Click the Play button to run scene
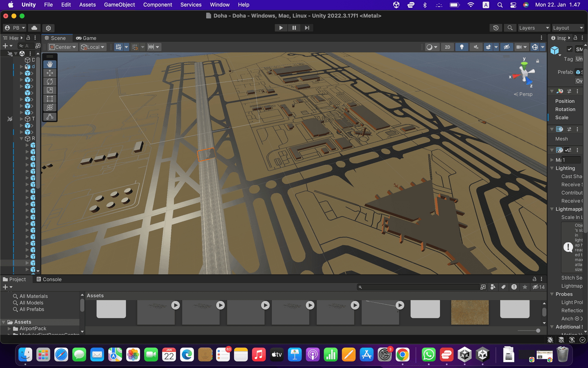The image size is (588, 368). [x=281, y=28]
